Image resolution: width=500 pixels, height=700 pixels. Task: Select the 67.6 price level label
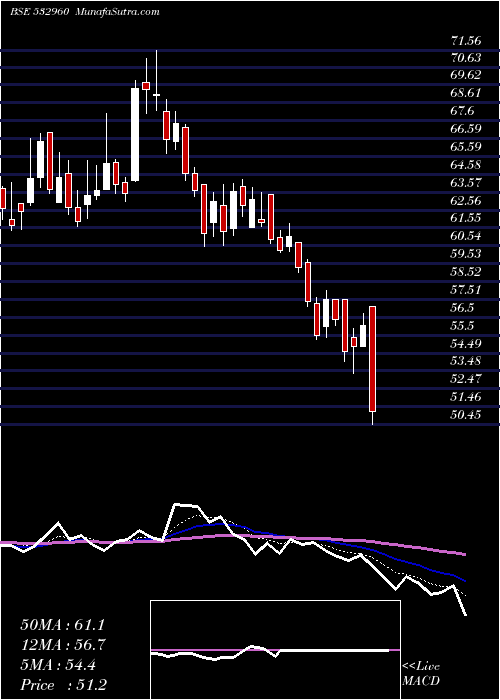coord(462,111)
